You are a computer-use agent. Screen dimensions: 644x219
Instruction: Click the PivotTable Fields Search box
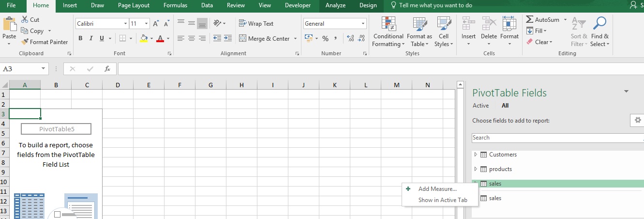coord(557,138)
